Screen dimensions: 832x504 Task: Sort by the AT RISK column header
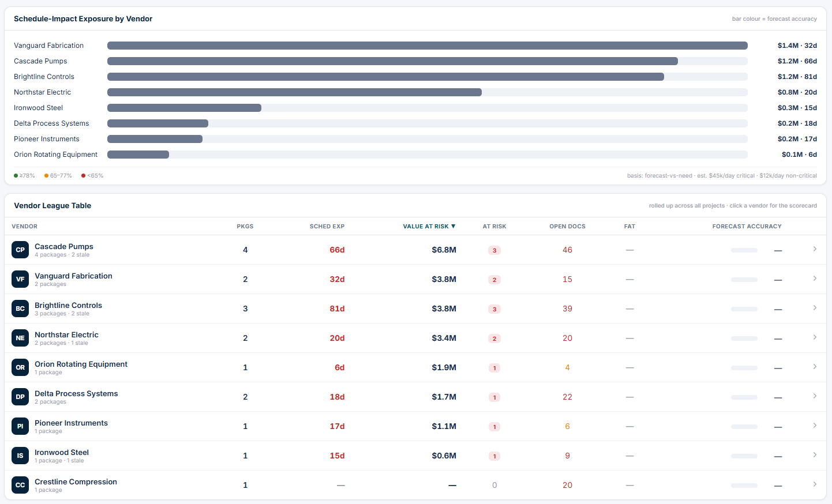pyautogui.click(x=494, y=227)
